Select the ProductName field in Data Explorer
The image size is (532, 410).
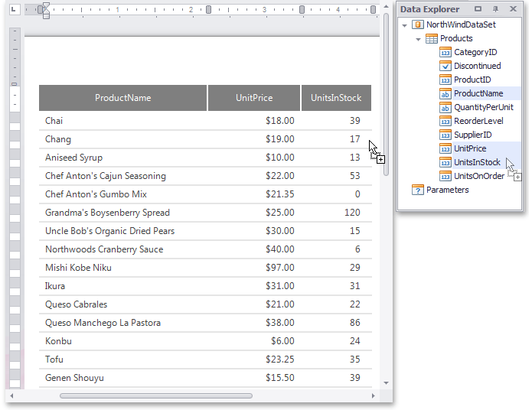click(x=478, y=93)
